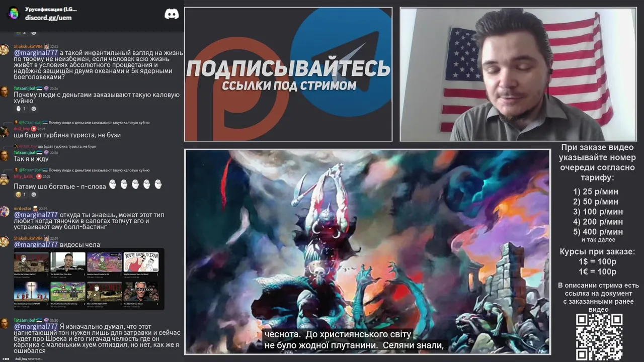This screenshot has height=362, width=644.
Task: Click the purple badge by Totsamijbalt at 22:30
Action: [x=46, y=320]
